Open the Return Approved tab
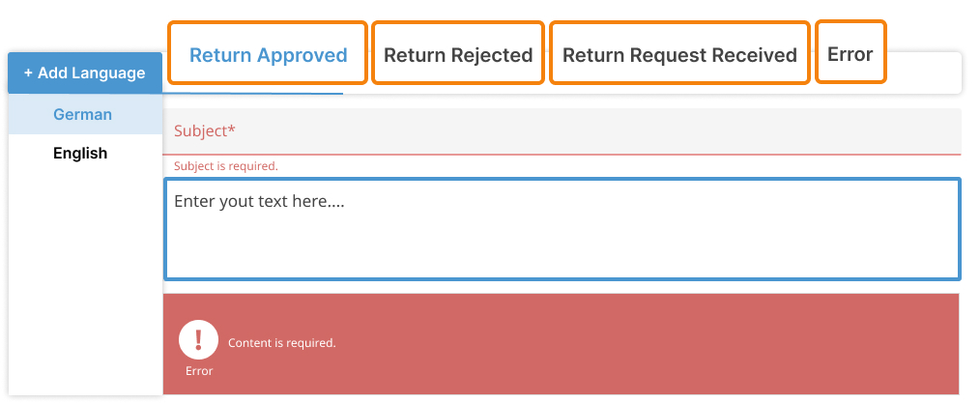 click(x=268, y=53)
